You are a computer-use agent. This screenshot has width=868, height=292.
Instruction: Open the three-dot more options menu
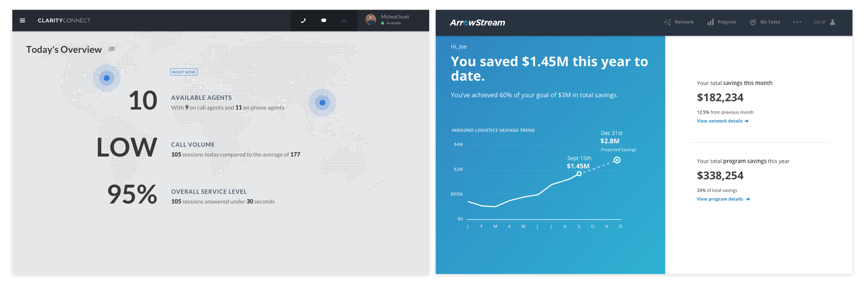click(797, 22)
